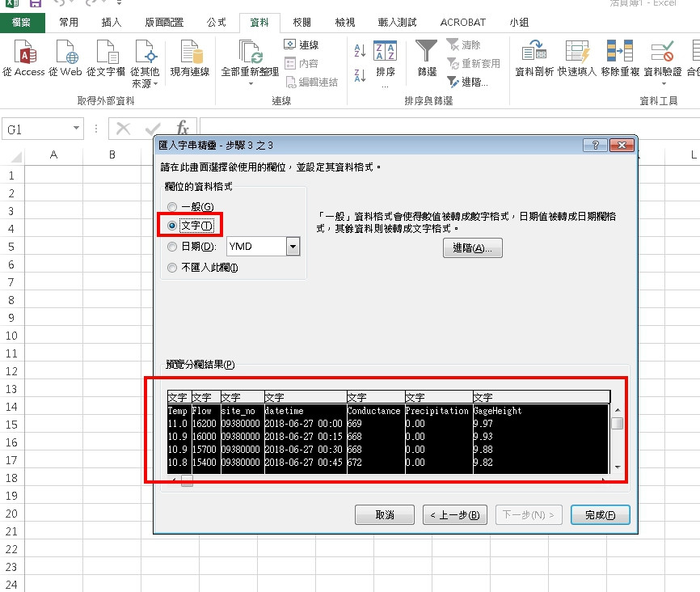Viewport: 700px width, 592px height.
Task: Select column B header
Action: pos(112,154)
